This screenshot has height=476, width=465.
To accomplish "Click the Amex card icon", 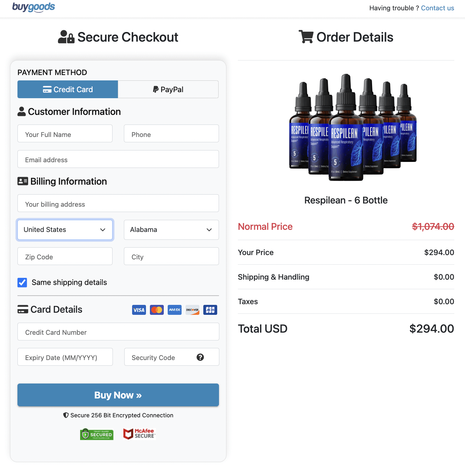I will (x=174, y=310).
